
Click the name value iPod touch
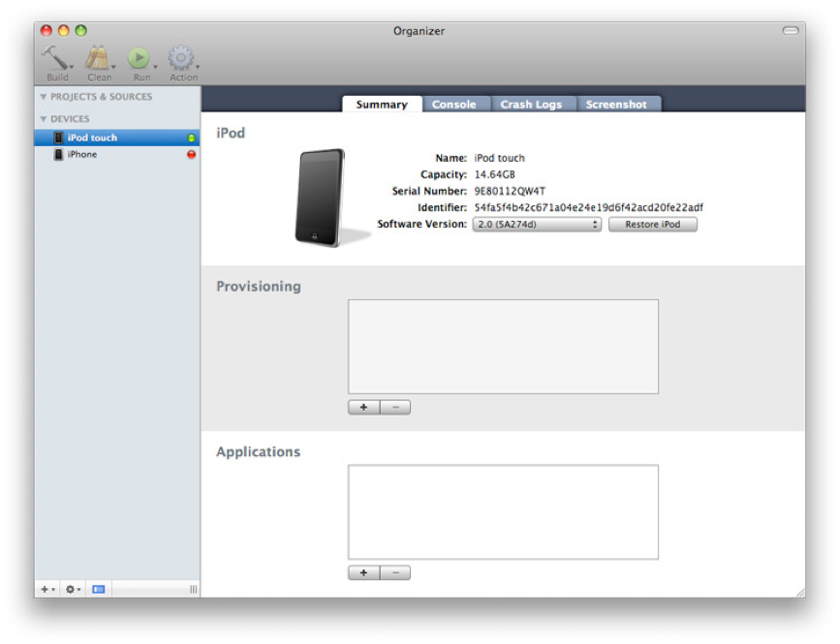click(x=499, y=158)
